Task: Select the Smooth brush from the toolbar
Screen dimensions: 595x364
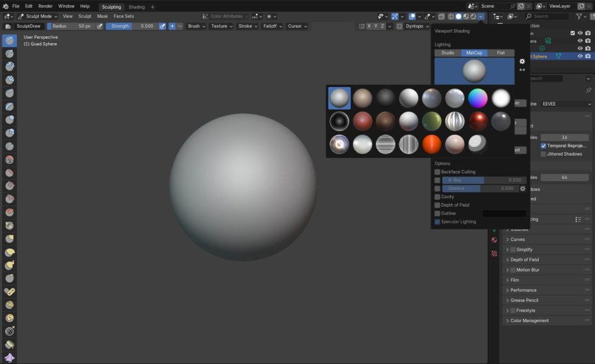Action: (9, 160)
